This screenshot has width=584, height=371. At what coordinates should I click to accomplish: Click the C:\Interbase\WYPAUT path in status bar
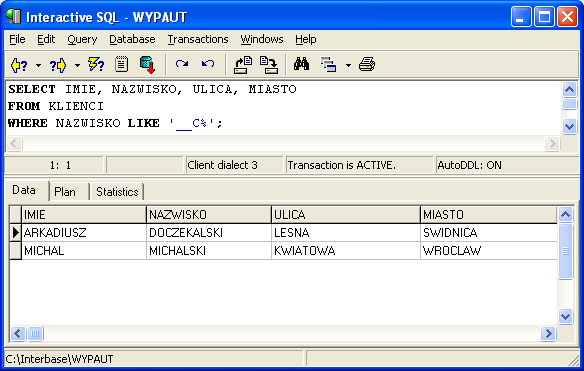(x=59, y=359)
